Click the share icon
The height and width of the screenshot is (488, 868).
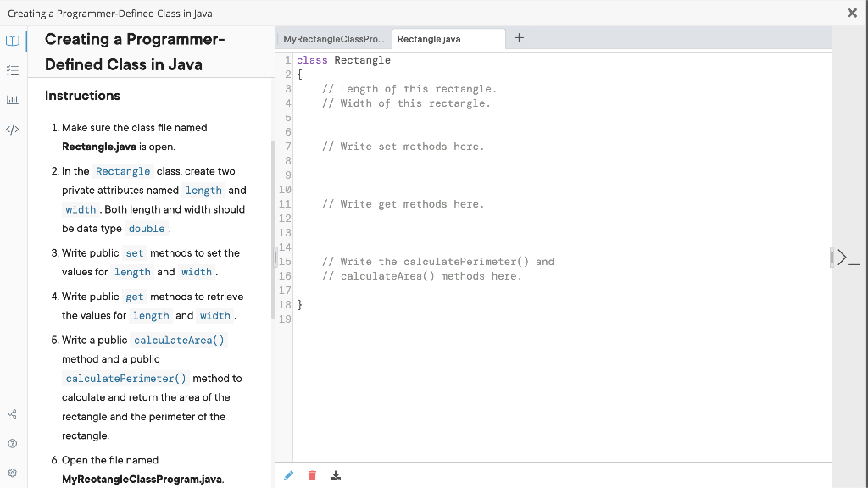point(12,413)
